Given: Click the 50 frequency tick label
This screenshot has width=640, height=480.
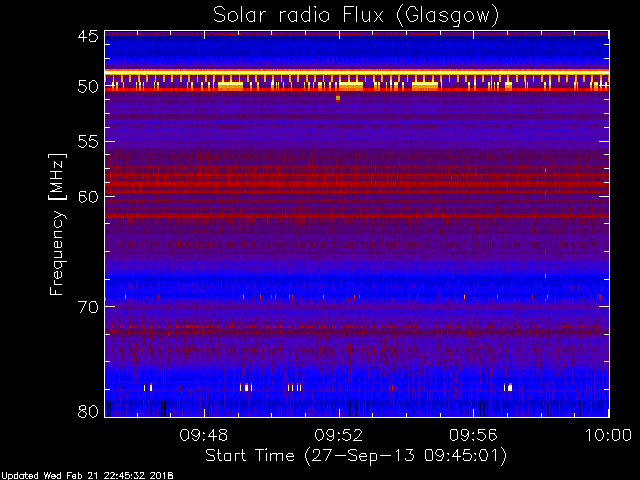Looking at the screenshot, I should click(x=88, y=87).
